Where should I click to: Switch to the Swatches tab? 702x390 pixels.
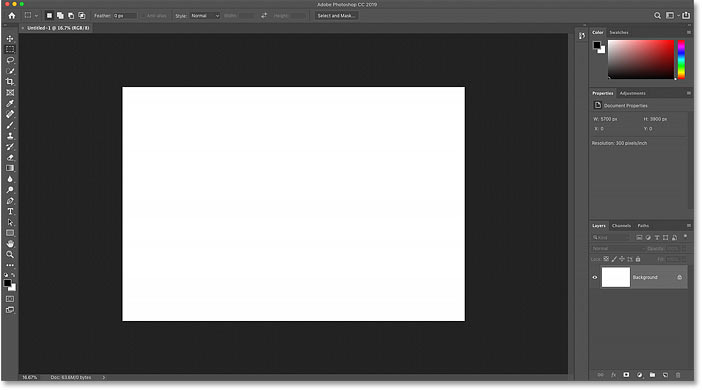pyautogui.click(x=619, y=32)
